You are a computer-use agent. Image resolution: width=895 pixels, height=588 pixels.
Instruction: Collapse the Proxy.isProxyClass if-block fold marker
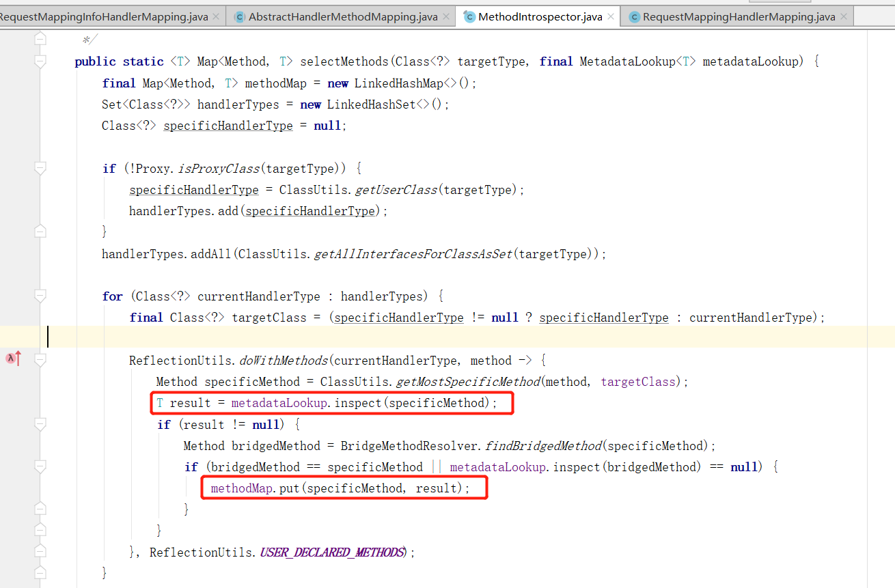[x=39, y=168]
